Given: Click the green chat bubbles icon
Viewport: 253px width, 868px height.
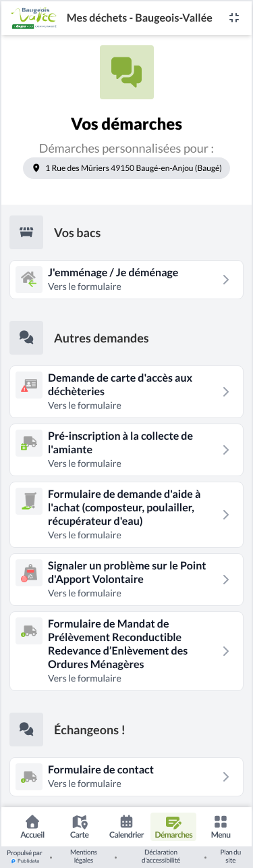Looking at the screenshot, I should pos(127,72).
